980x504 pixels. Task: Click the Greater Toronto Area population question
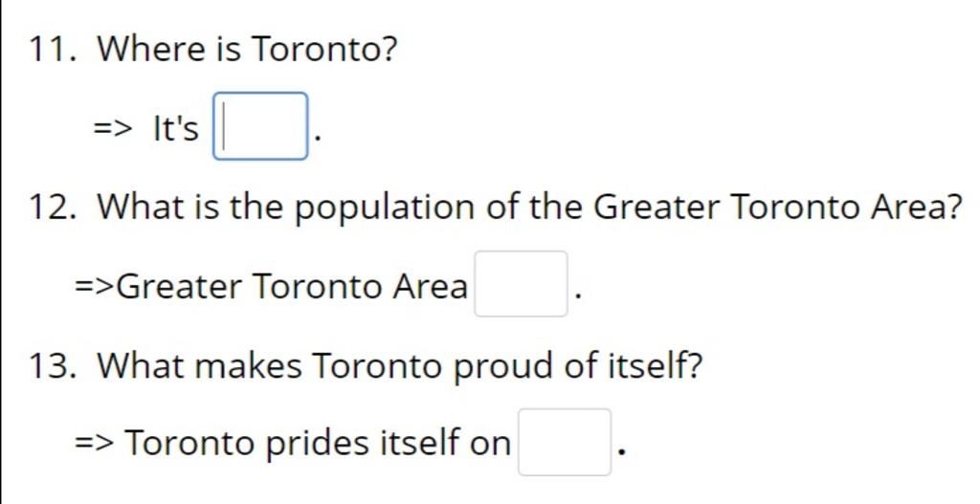(x=528, y=207)
